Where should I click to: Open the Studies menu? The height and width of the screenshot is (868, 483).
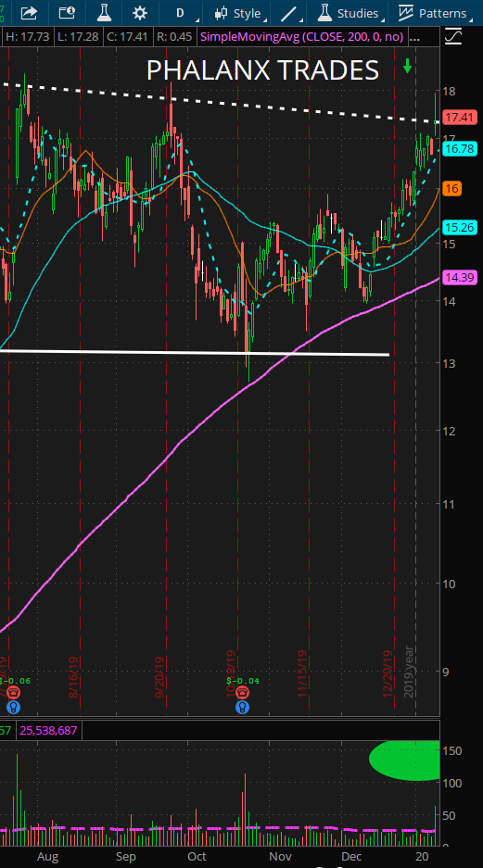point(351,13)
